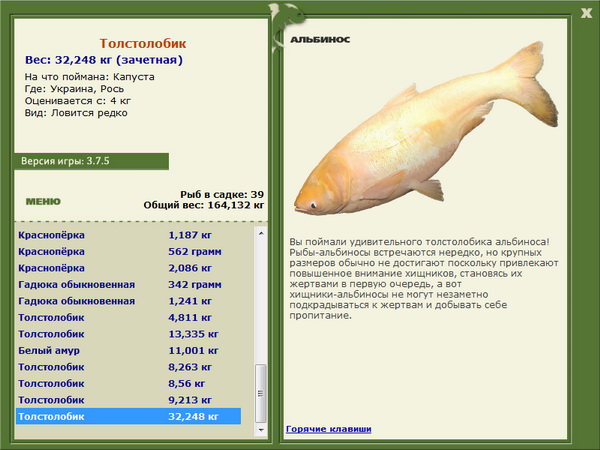Select Гадюка обыкновенная 1,241 кг row
The image size is (600, 450).
[128, 301]
